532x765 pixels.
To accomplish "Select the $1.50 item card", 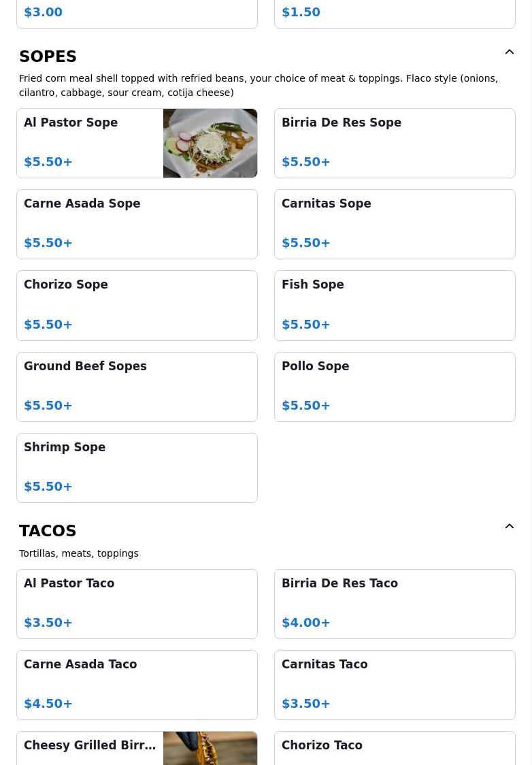I will pyautogui.click(x=395, y=13).
